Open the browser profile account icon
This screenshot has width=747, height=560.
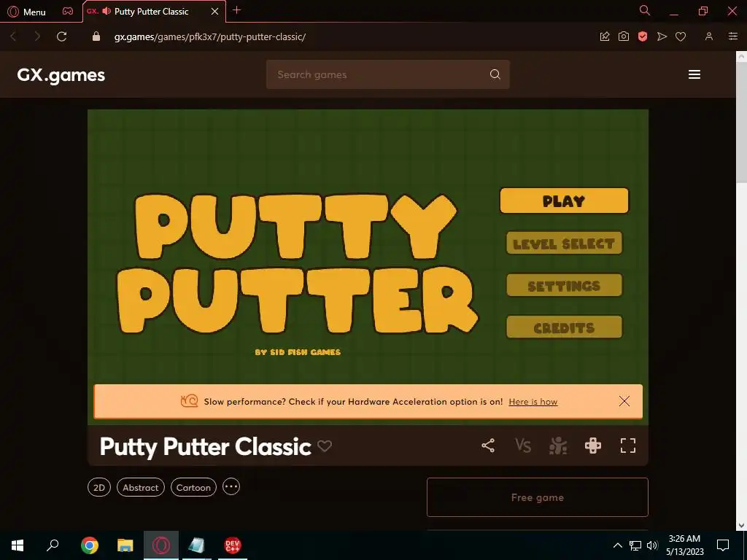click(709, 36)
